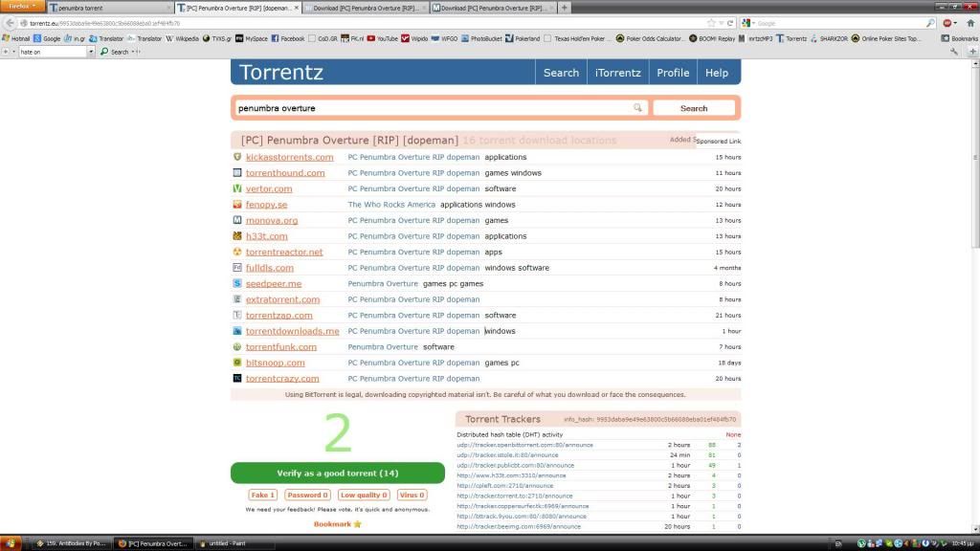Click the torrentreactor.net site icon
Viewport: 980px width, 551px height.
click(x=237, y=252)
